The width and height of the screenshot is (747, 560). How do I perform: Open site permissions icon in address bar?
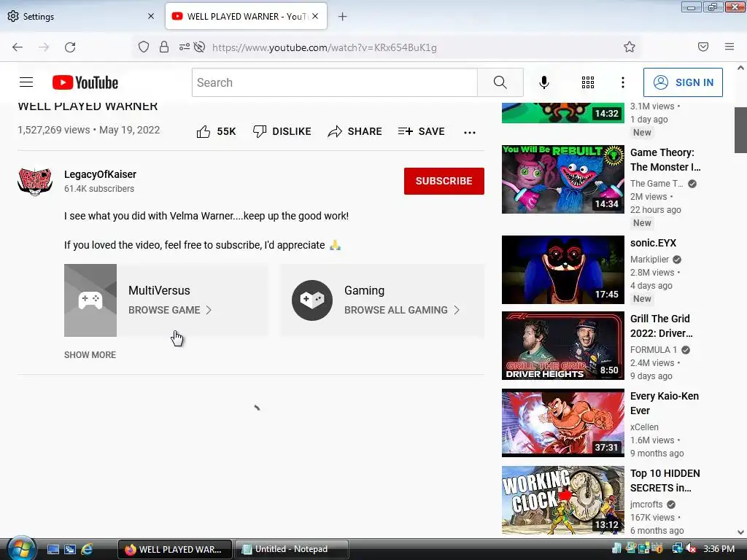[185, 47]
